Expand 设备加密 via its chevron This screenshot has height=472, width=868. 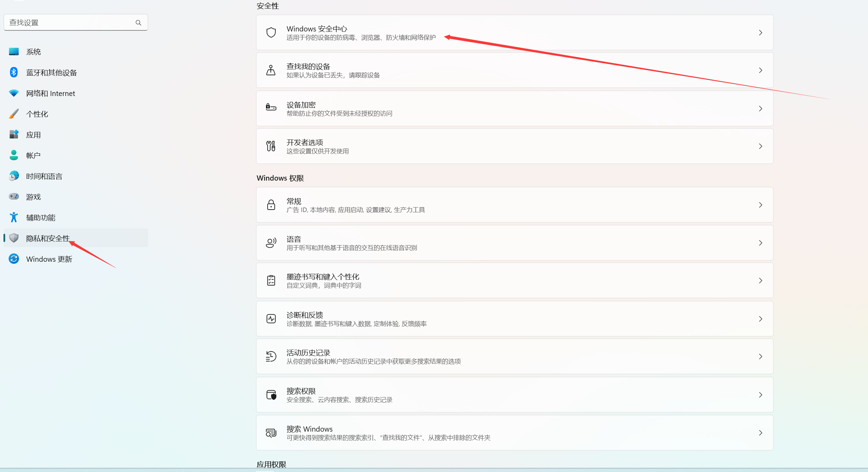[761, 109]
